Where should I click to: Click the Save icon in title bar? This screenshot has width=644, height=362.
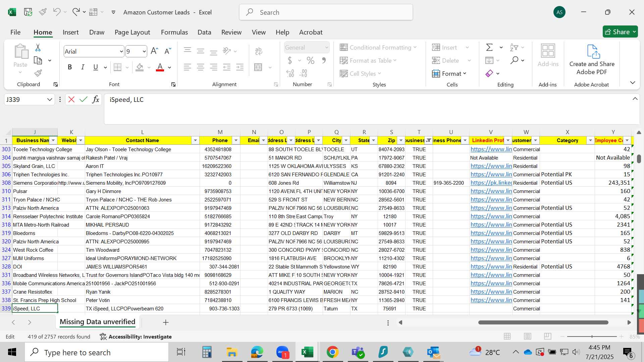point(28,12)
